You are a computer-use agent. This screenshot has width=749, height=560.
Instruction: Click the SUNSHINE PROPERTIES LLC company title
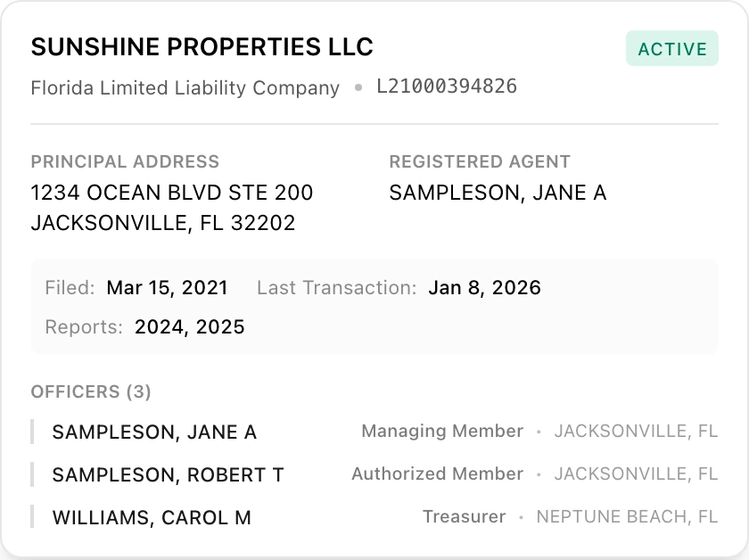pos(202,47)
